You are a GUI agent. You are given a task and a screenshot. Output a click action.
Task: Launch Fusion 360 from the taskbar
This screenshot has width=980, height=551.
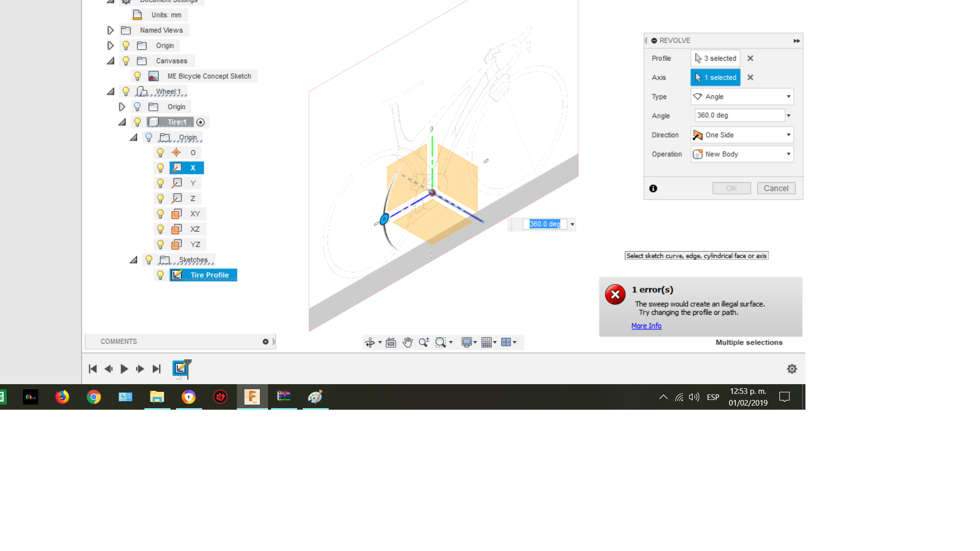(252, 397)
